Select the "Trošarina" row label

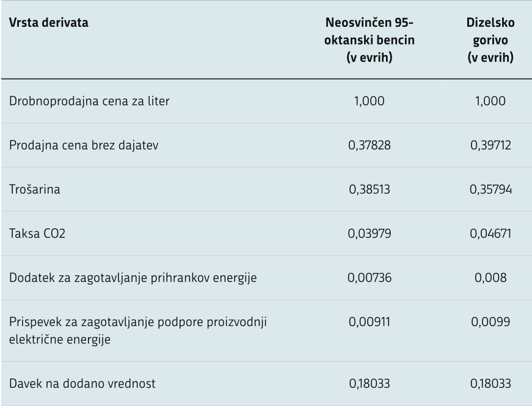tap(34, 190)
